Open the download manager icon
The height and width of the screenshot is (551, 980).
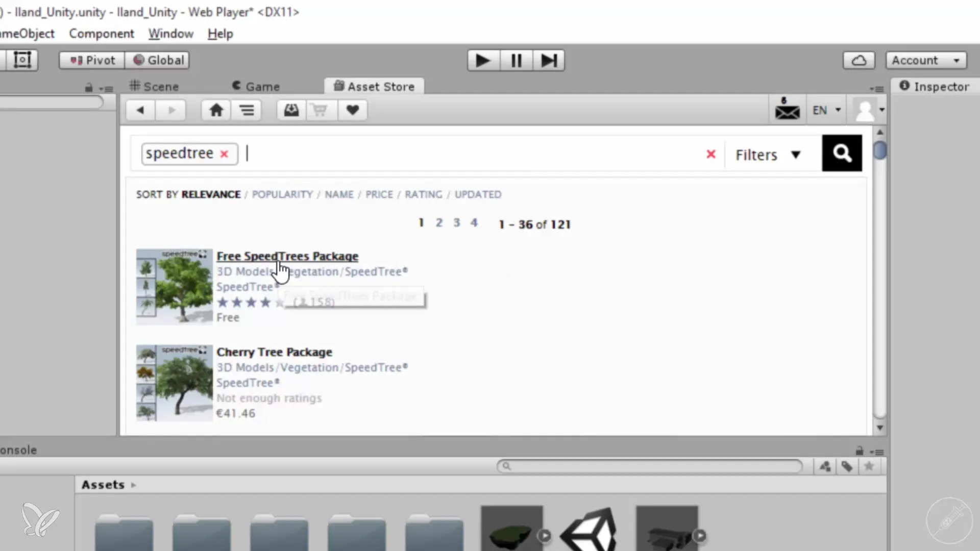coord(291,110)
